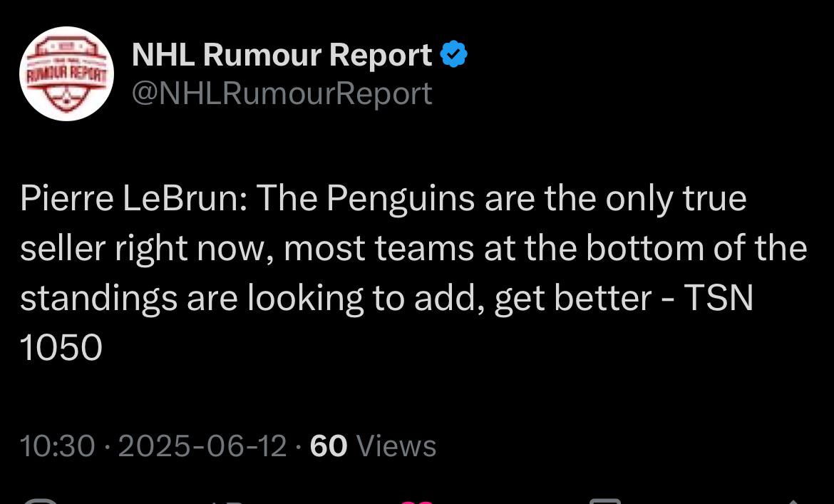834x504 pixels.
Task: Open the NHL Rumour Report display name
Action: pyautogui.click(x=282, y=54)
